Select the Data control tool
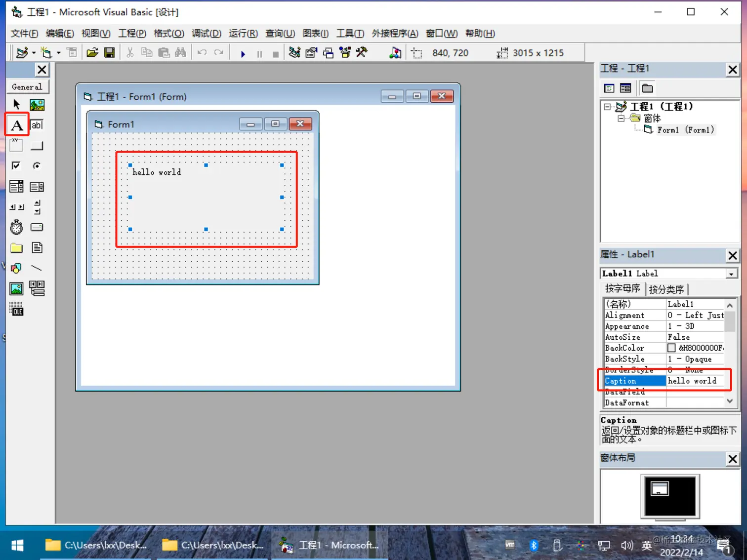Image resolution: width=747 pixels, height=560 pixels. coord(37,288)
